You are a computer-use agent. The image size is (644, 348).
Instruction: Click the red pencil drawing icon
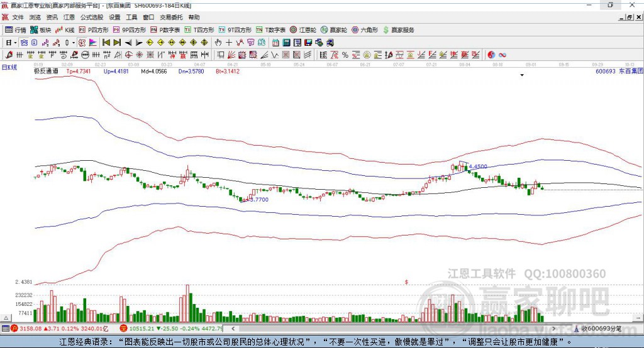(9, 55)
